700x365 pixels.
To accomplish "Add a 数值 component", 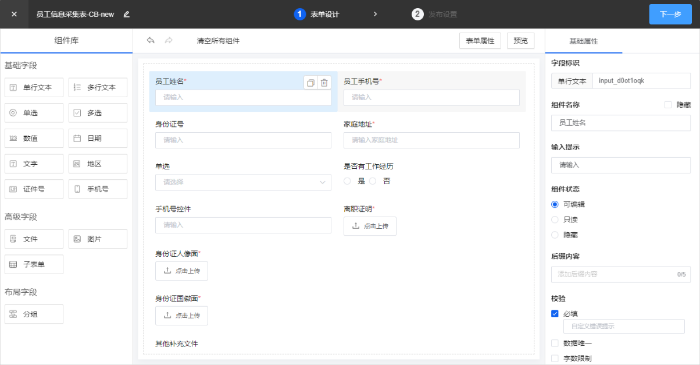I will click(34, 138).
